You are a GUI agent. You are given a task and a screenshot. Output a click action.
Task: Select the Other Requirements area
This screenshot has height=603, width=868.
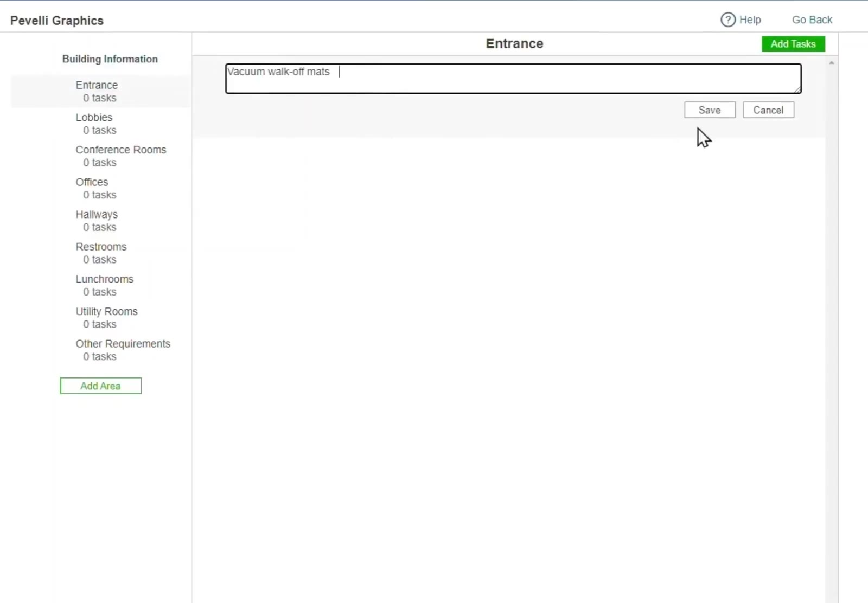coord(123,344)
